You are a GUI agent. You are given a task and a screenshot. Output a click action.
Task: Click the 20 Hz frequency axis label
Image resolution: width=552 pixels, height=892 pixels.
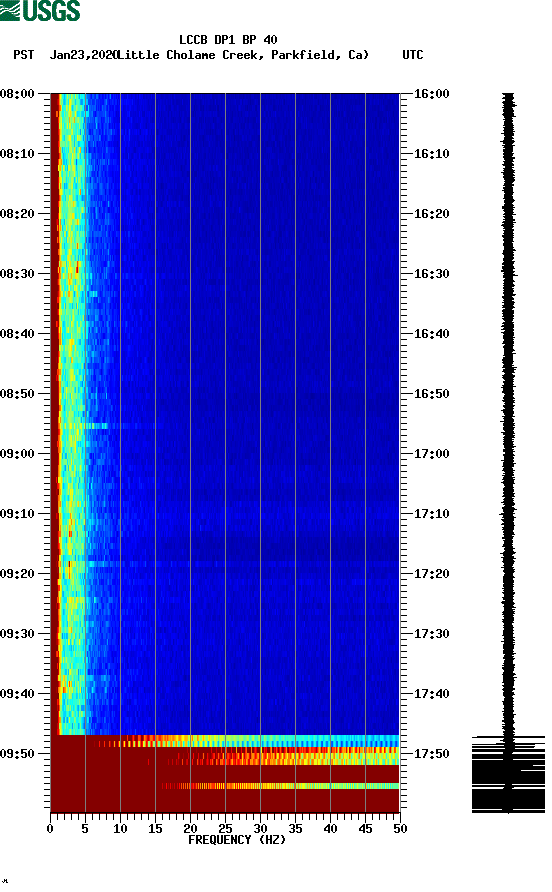tap(190, 829)
